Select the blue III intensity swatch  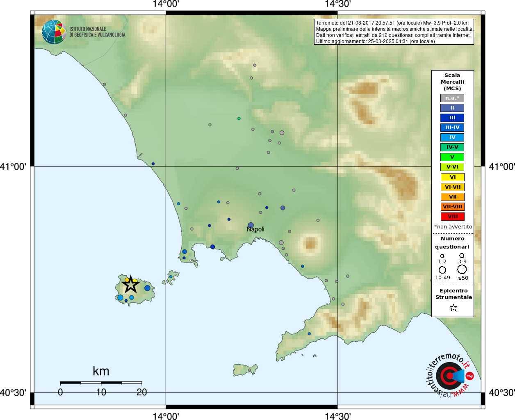pos(452,118)
